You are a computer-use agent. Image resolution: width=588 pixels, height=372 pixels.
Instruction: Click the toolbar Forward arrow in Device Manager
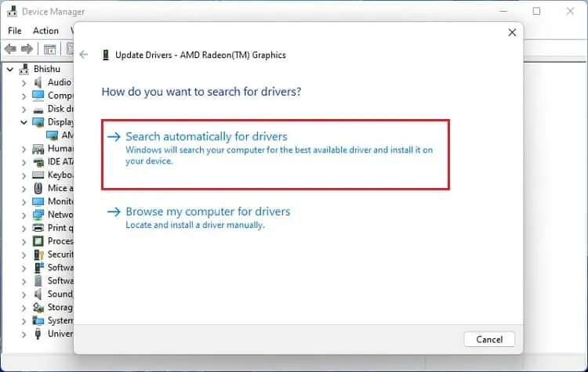pos(27,49)
